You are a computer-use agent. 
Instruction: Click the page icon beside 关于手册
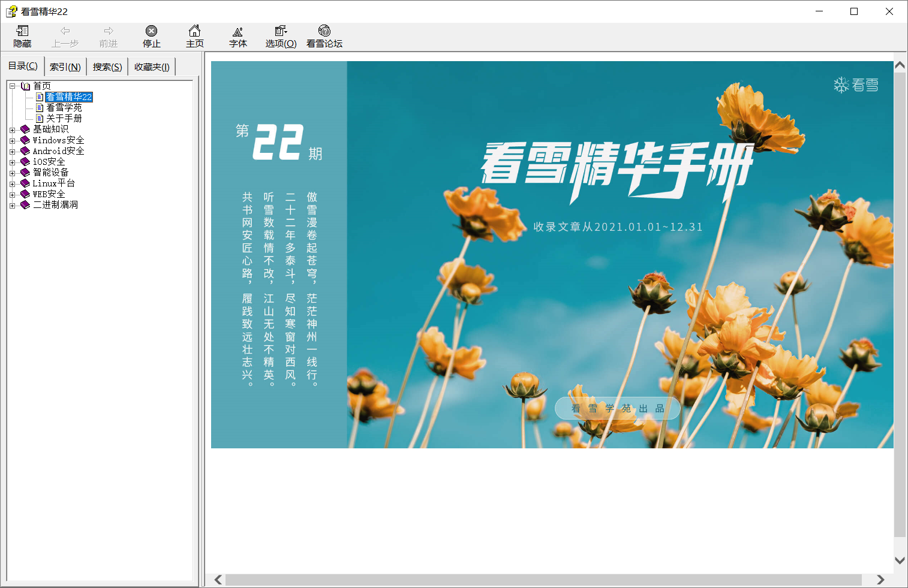point(40,119)
